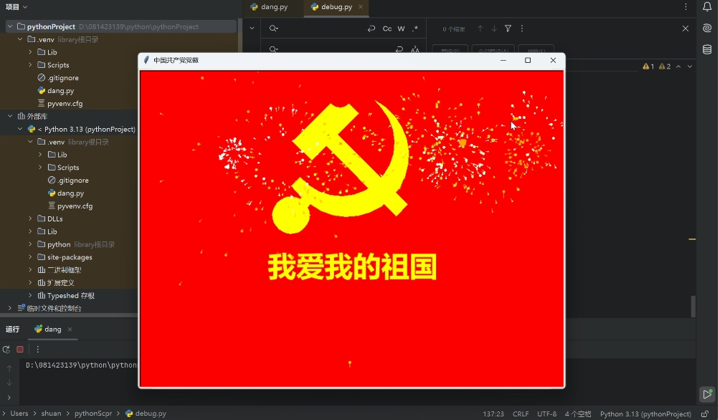Click the filter icon in search bar
Viewport: 718px width, 420px height.
click(508, 29)
